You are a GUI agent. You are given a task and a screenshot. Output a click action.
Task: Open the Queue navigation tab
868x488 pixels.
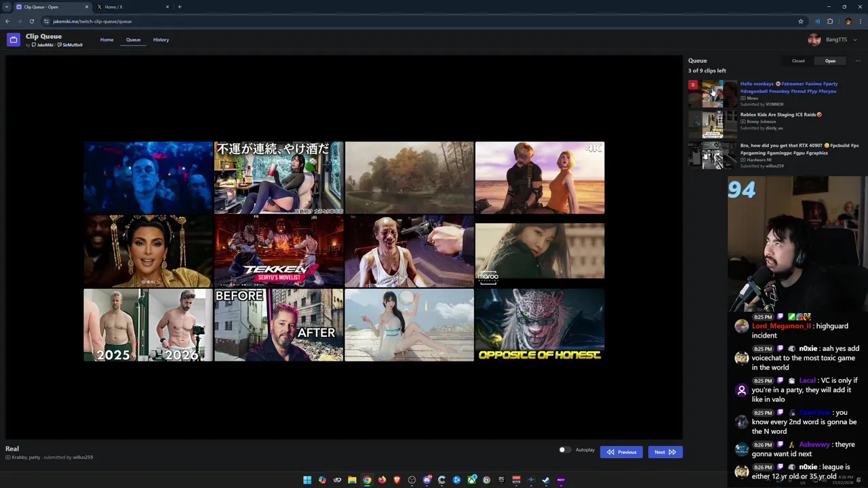tap(133, 40)
